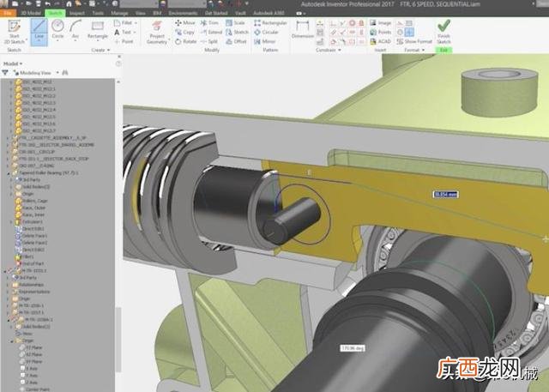Select the Split tool

coord(209,41)
